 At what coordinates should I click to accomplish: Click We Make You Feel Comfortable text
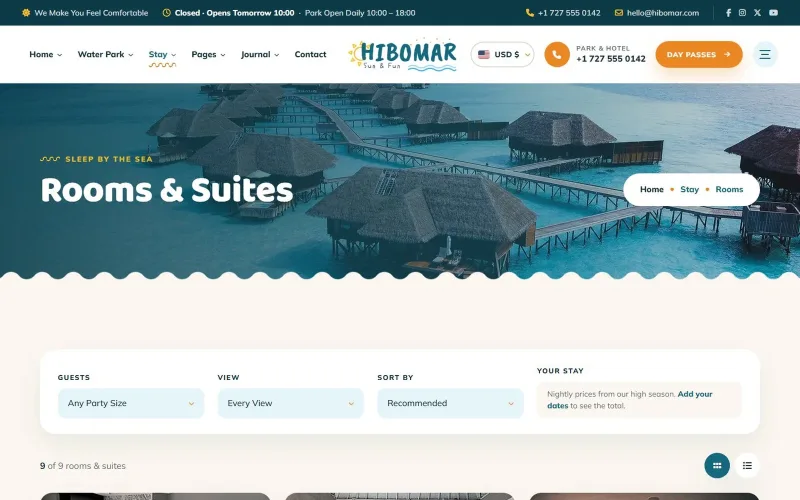tap(91, 13)
